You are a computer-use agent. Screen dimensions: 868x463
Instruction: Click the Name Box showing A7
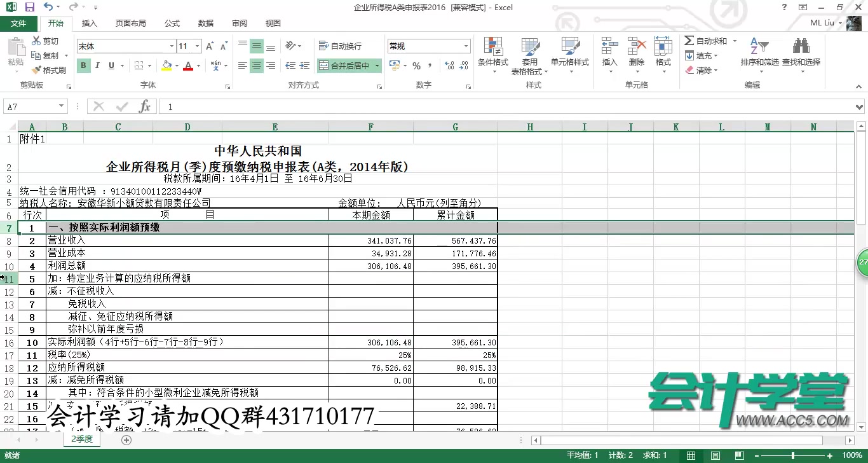pos(31,106)
